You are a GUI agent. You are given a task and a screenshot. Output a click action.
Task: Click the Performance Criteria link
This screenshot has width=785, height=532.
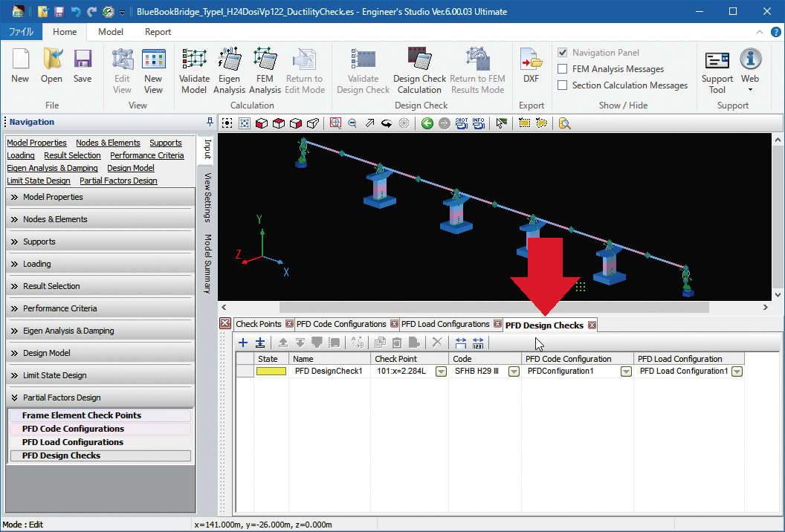[146, 155]
